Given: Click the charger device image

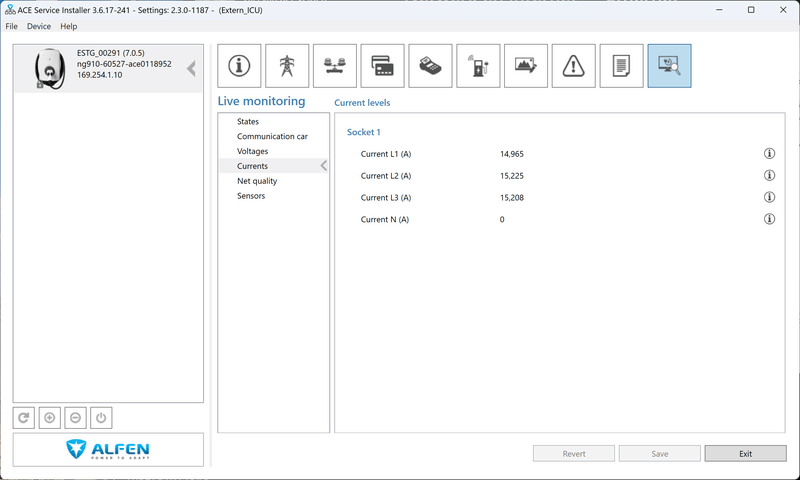Looking at the screenshot, I should 49,69.
